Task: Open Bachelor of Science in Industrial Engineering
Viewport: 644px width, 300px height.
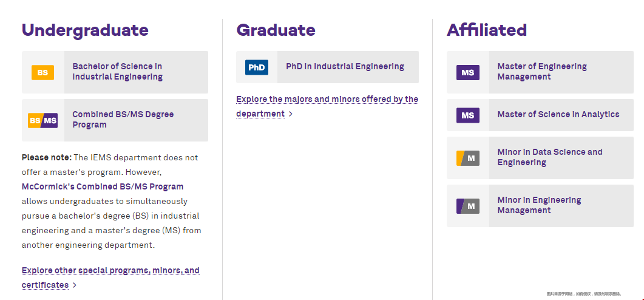Action: click(x=115, y=72)
